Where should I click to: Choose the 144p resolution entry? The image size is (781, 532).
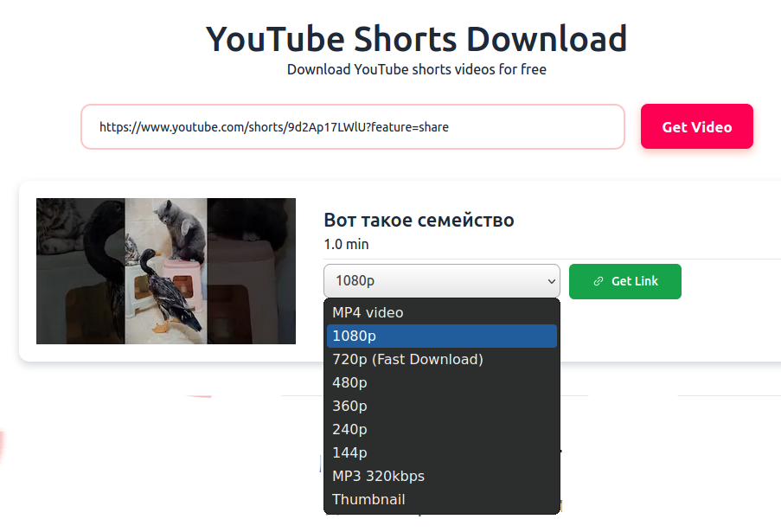[x=350, y=452]
